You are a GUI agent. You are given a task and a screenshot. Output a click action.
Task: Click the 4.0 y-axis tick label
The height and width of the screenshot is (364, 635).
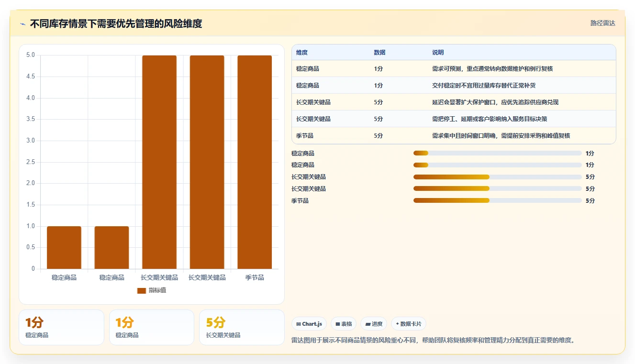coord(30,98)
